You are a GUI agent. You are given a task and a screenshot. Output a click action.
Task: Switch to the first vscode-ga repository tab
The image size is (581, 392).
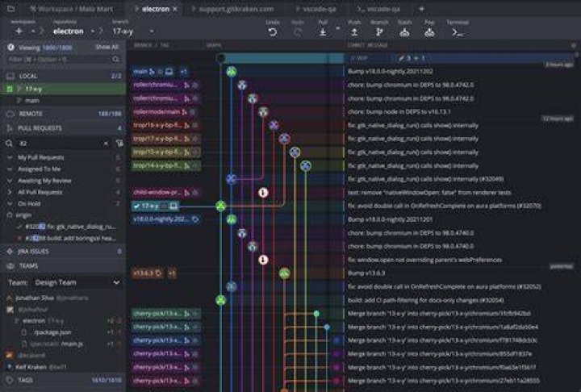click(x=317, y=9)
